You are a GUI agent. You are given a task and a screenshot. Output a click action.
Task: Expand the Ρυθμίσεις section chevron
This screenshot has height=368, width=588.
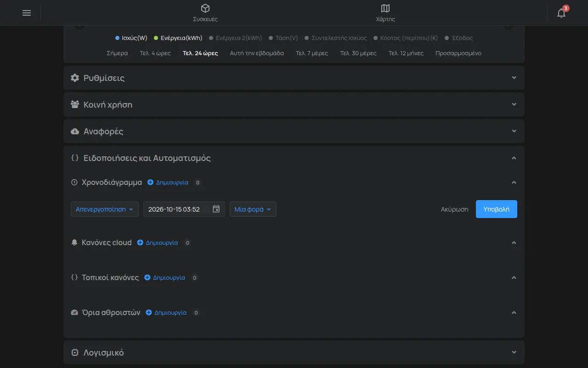coord(514,78)
